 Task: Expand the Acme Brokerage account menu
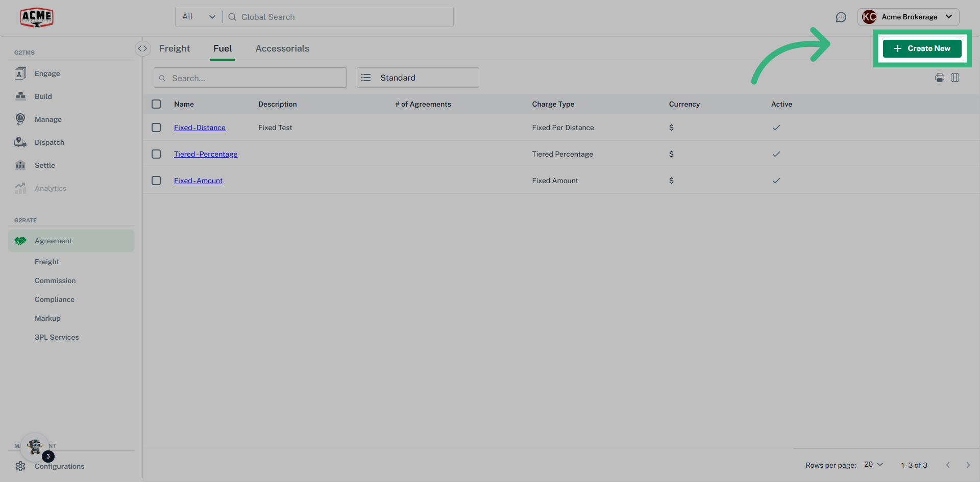(909, 17)
